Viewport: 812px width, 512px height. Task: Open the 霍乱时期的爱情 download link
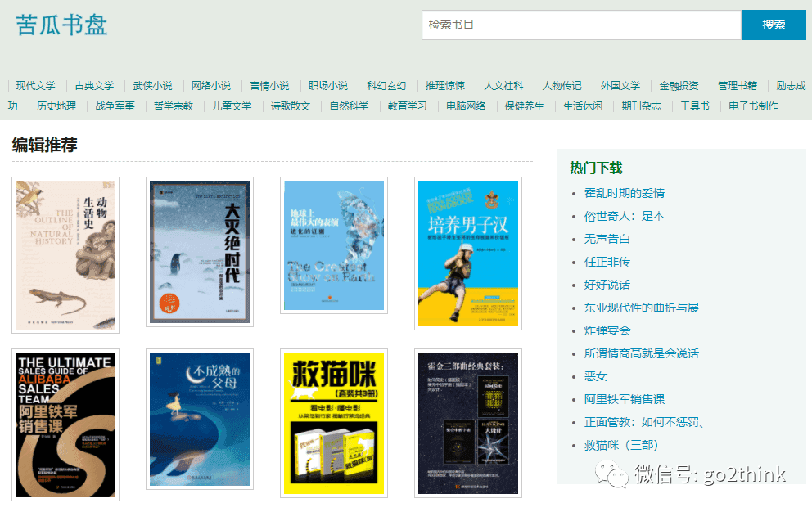tap(625, 193)
